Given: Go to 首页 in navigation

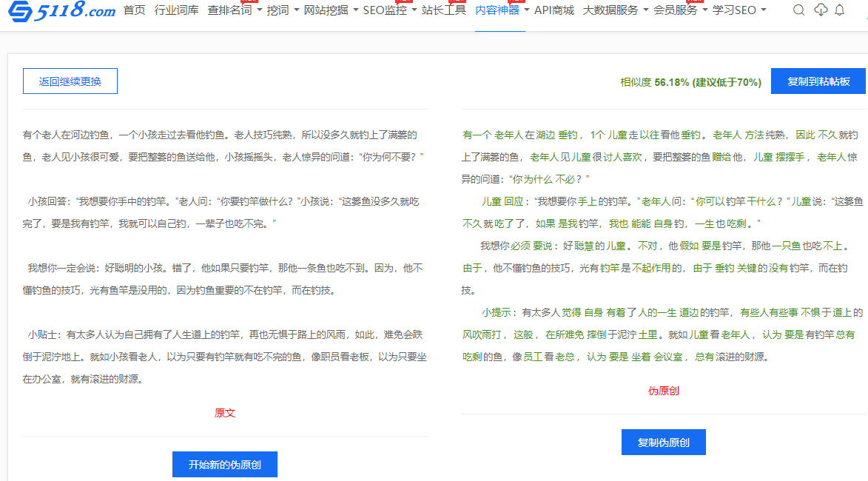Looking at the screenshot, I should click(134, 10).
